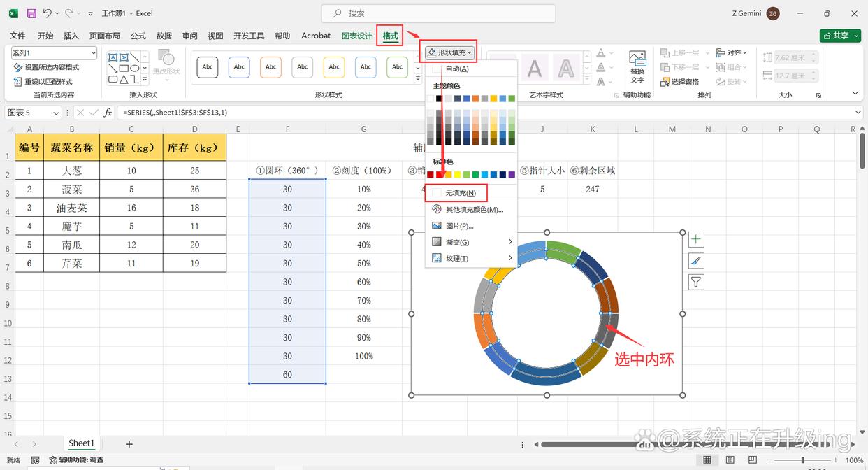Switch to normal view in status bar
868x470 pixels.
[707, 460]
